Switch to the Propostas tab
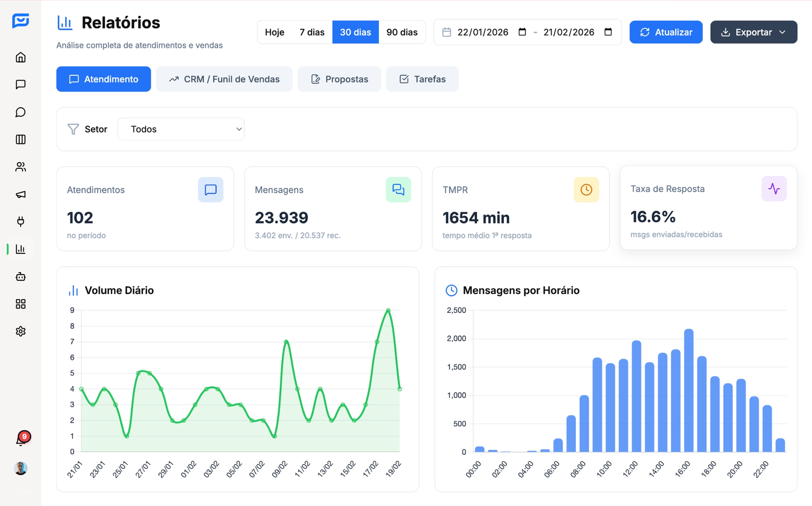Image resolution: width=812 pixels, height=506 pixels. [339, 79]
